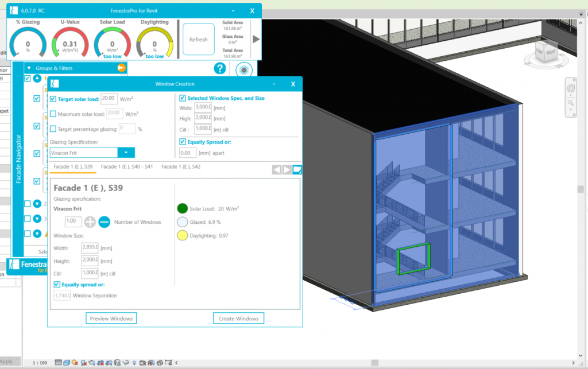Click the pale Glazed indicator circle

[x=182, y=222]
